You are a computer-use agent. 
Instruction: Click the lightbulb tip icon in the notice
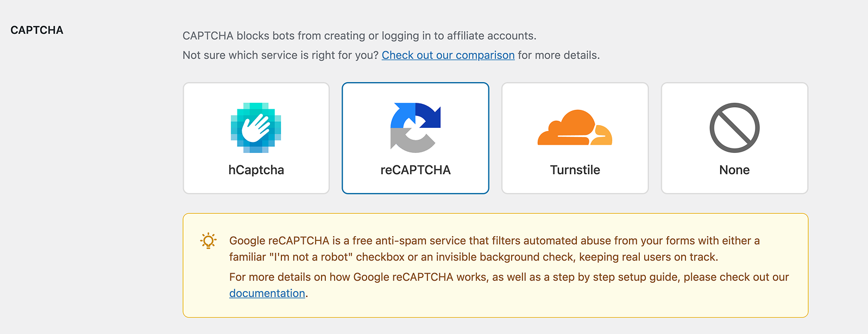pos(208,240)
